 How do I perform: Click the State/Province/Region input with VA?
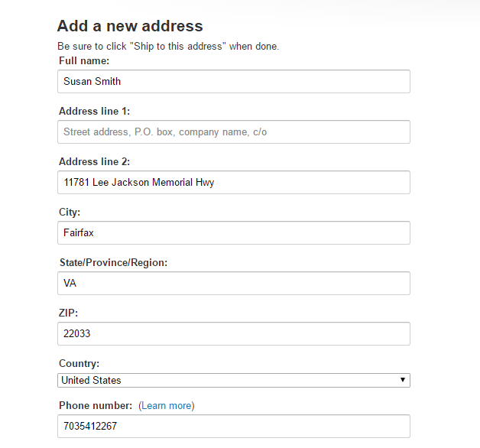(x=233, y=283)
